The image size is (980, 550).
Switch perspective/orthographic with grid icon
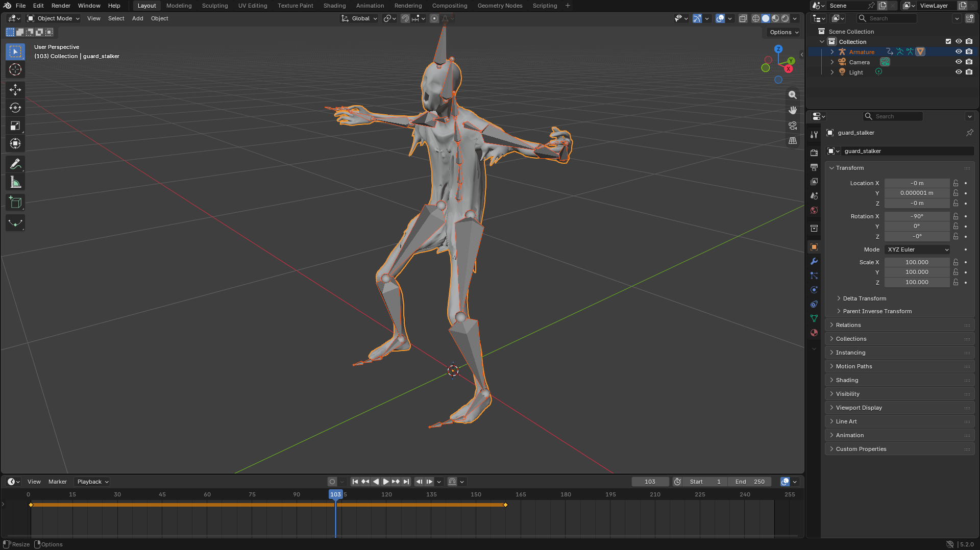click(x=793, y=141)
